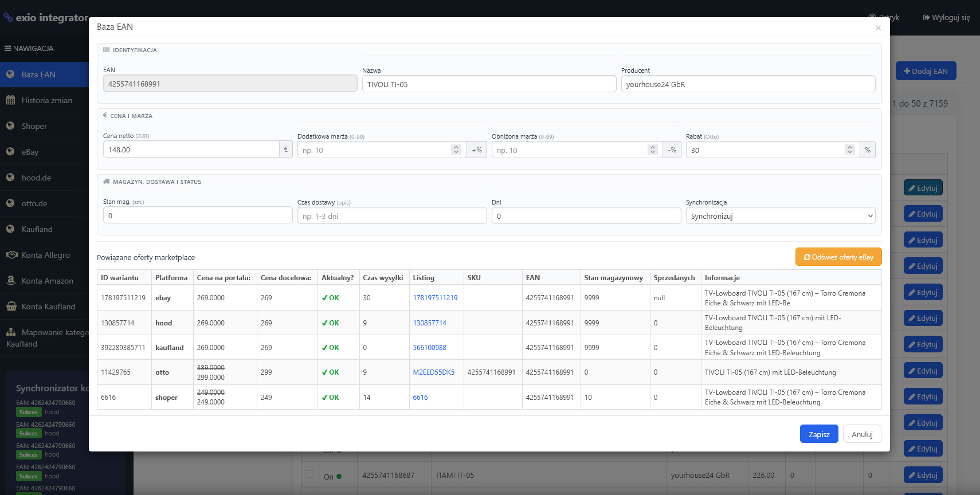
Task: Click the Dodaj EAN button
Action: tap(926, 71)
